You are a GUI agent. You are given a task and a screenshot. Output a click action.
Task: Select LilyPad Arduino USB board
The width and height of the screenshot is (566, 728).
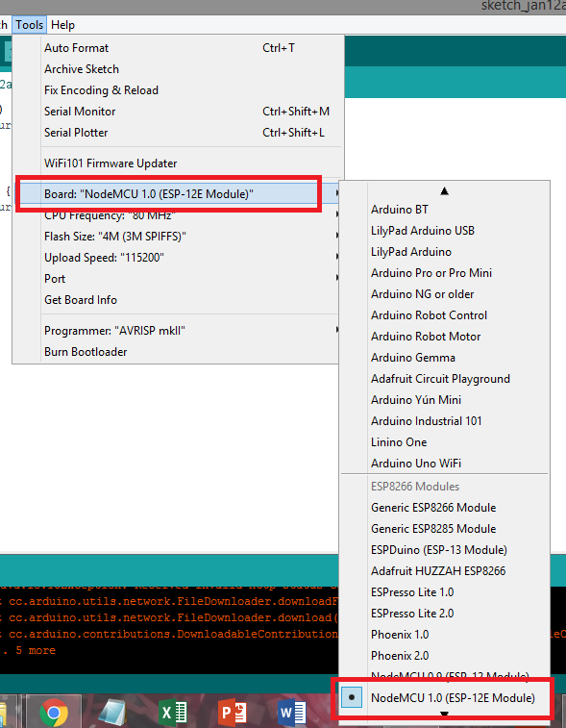coord(445,231)
